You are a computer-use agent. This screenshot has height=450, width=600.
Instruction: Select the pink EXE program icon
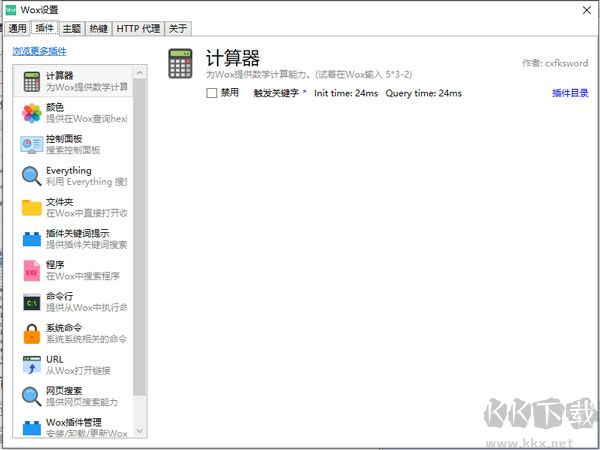(x=32, y=271)
